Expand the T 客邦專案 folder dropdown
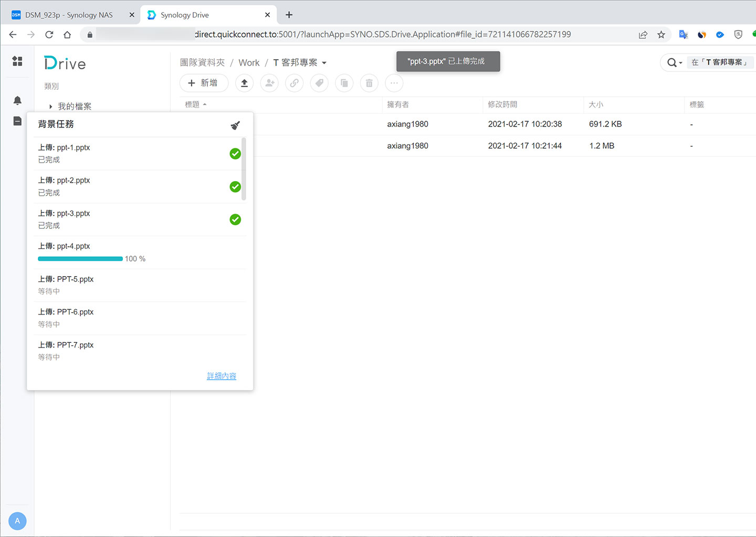The image size is (756, 537). [324, 63]
